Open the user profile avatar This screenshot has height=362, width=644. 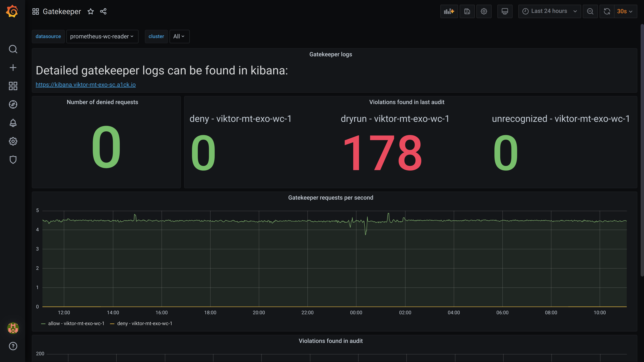click(x=13, y=328)
